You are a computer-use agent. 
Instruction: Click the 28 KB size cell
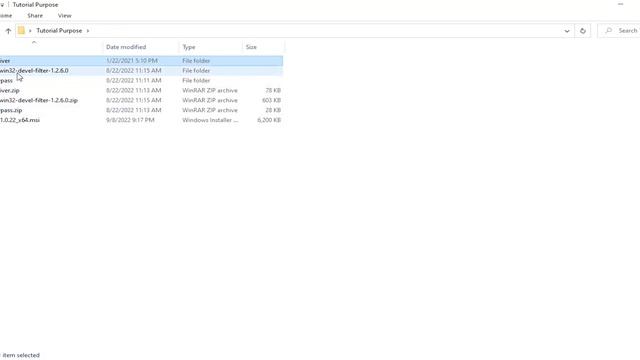[273, 110]
